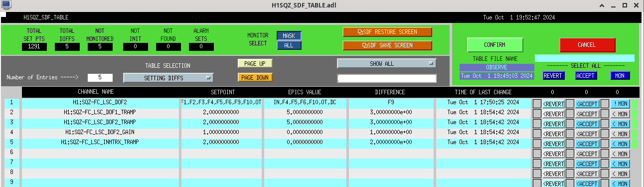Tick accept select box for row 5
Screen dimensions: 644x187
(x=570, y=144)
